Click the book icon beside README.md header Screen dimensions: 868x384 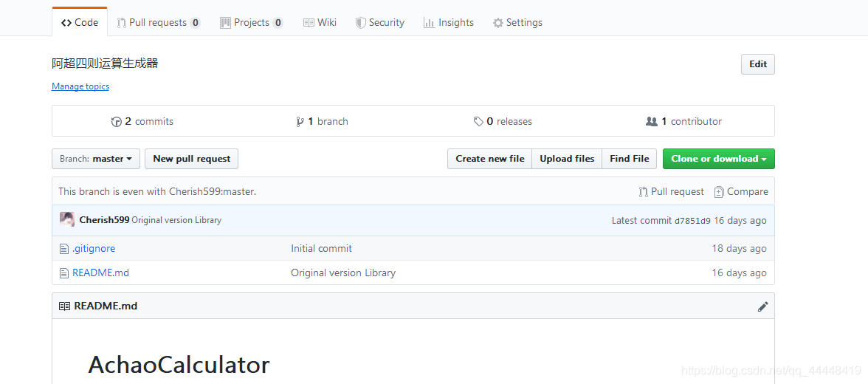pyautogui.click(x=65, y=306)
